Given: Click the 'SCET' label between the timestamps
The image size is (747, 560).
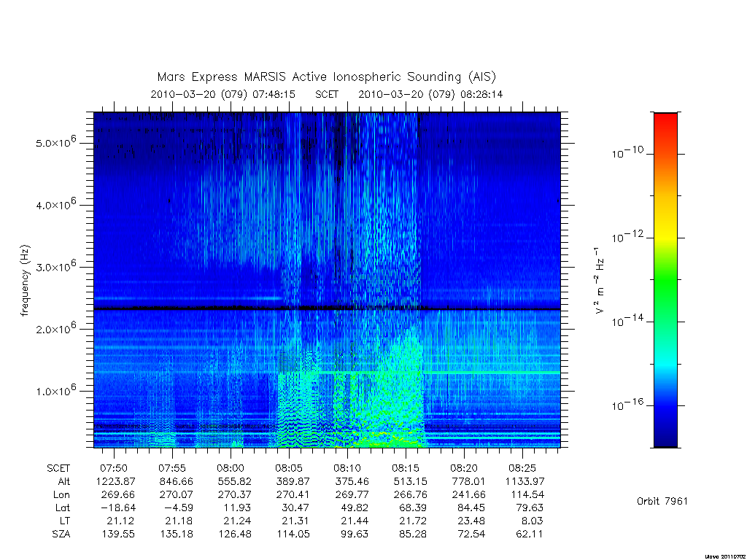Looking at the screenshot, I should (327, 94).
